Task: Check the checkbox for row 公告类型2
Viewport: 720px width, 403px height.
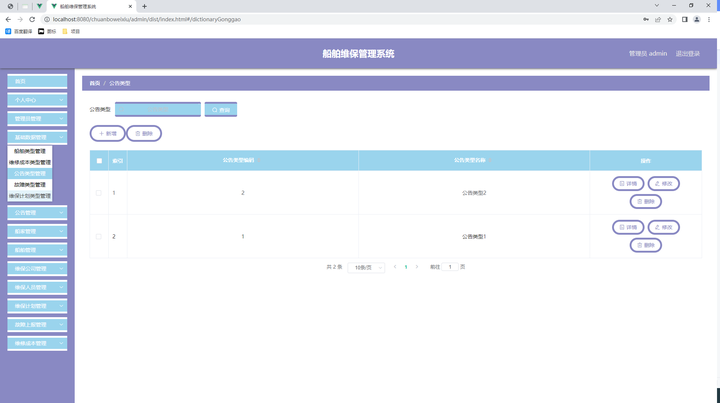Action: pos(99,193)
